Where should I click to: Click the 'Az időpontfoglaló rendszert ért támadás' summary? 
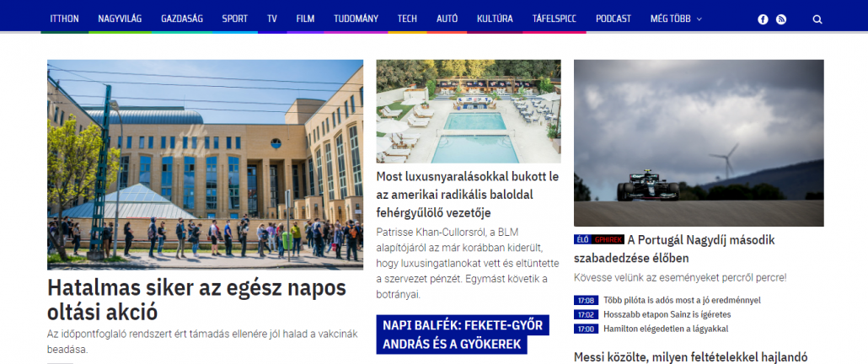[202, 342]
